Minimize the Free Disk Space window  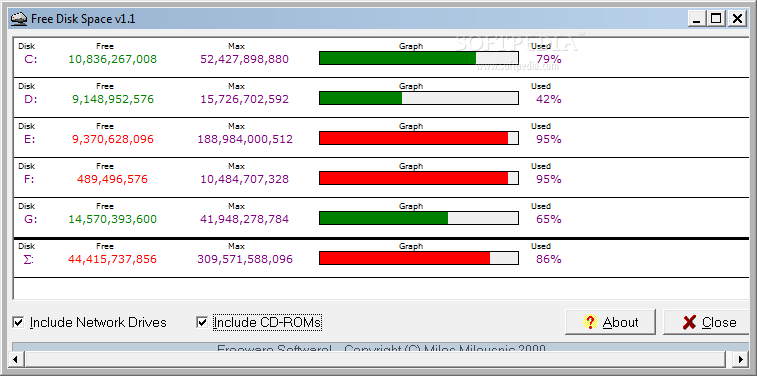[697, 19]
